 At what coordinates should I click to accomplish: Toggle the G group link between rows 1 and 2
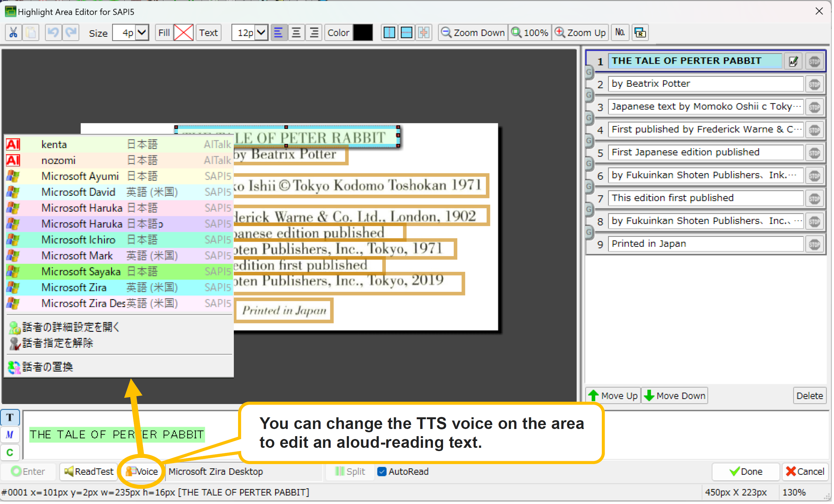tap(589, 72)
